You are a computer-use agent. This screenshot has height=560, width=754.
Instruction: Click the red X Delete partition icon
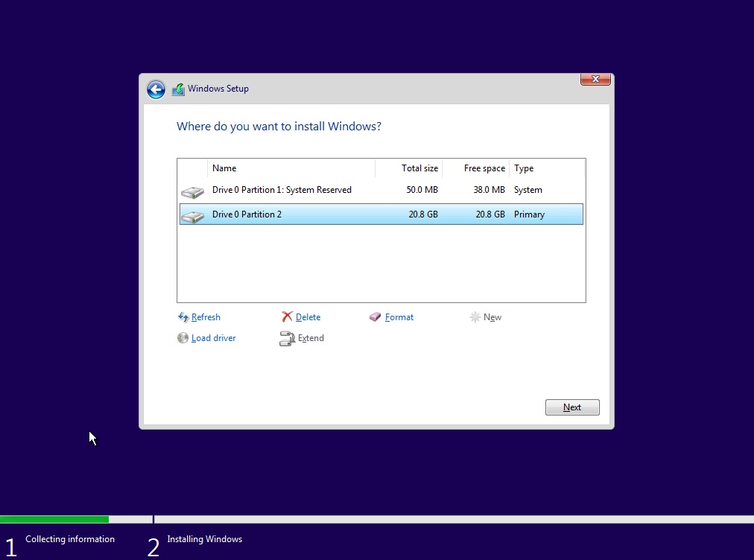(287, 316)
